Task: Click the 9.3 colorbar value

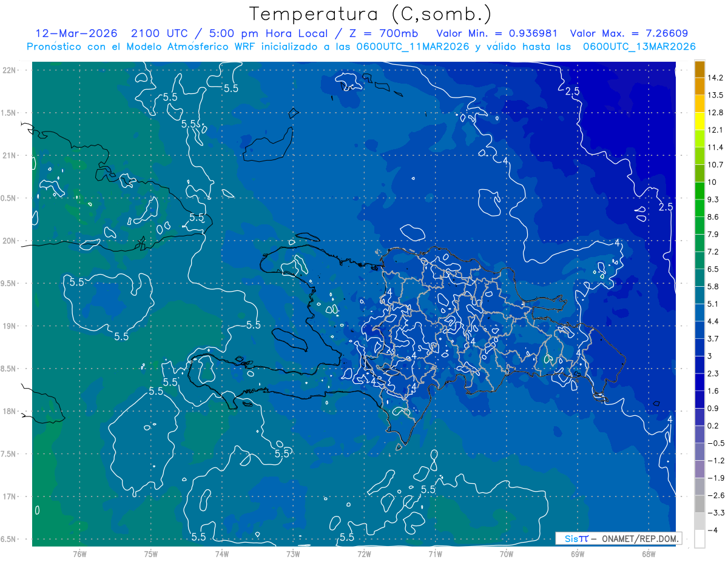Action: [715, 199]
